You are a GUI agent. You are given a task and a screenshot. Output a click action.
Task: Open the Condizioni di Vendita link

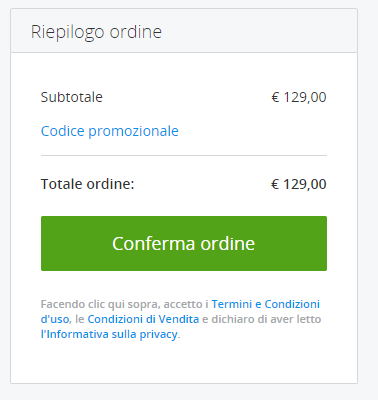click(143, 319)
